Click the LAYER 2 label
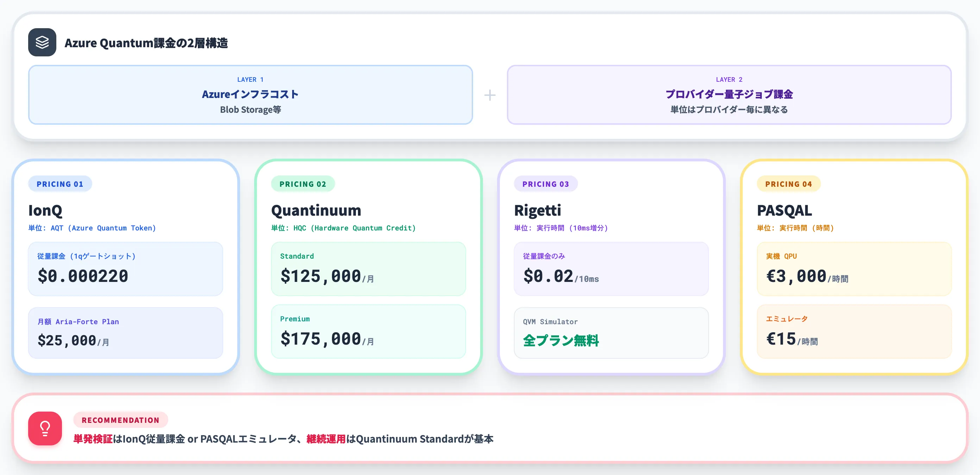This screenshot has width=980, height=475. pyautogui.click(x=729, y=80)
